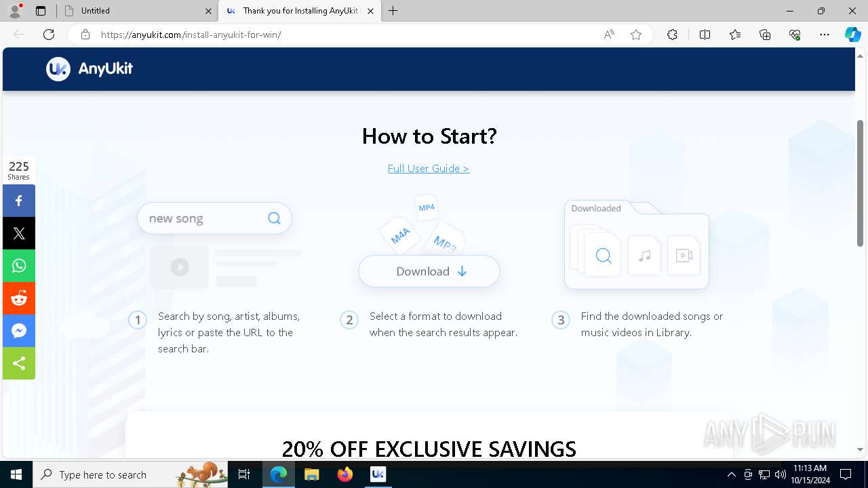Launch Firefox from taskbar
Viewport: 868px width, 488px height.
tap(345, 474)
